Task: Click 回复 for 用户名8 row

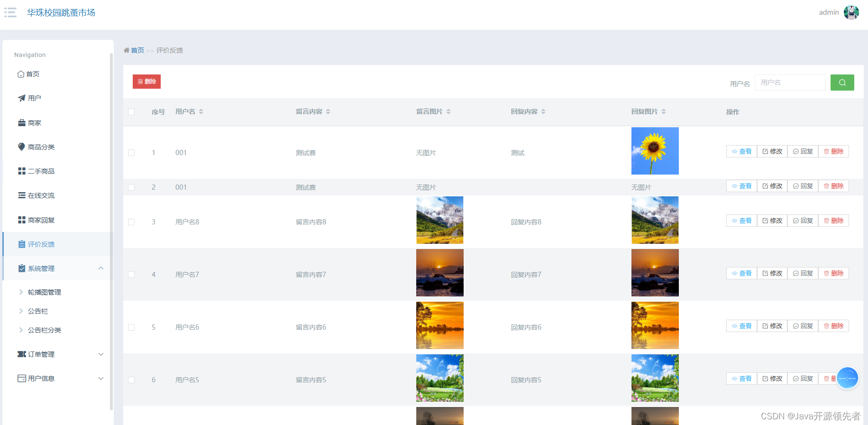Action: 803,221
